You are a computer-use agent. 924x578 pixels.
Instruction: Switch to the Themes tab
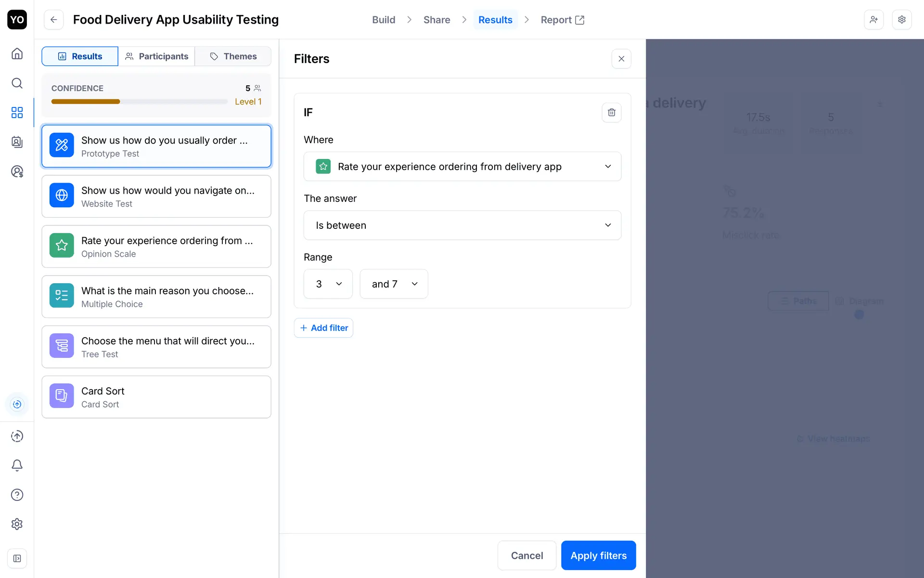point(233,56)
